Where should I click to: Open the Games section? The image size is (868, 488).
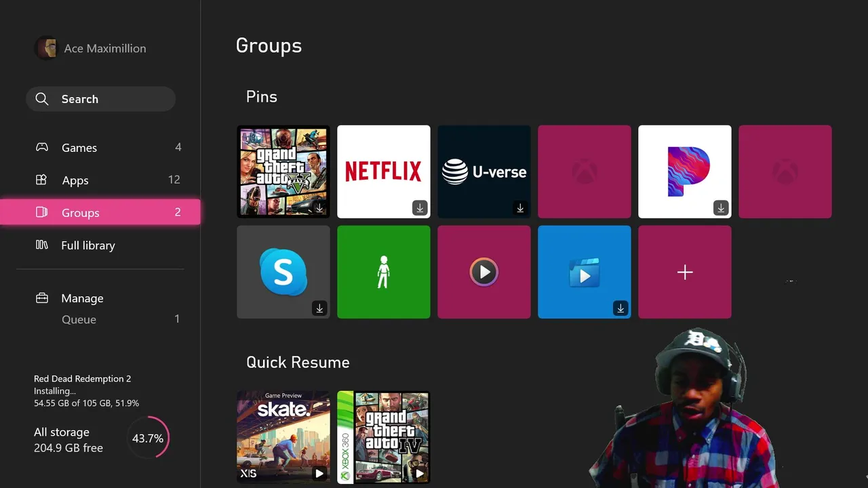[100, 147]
